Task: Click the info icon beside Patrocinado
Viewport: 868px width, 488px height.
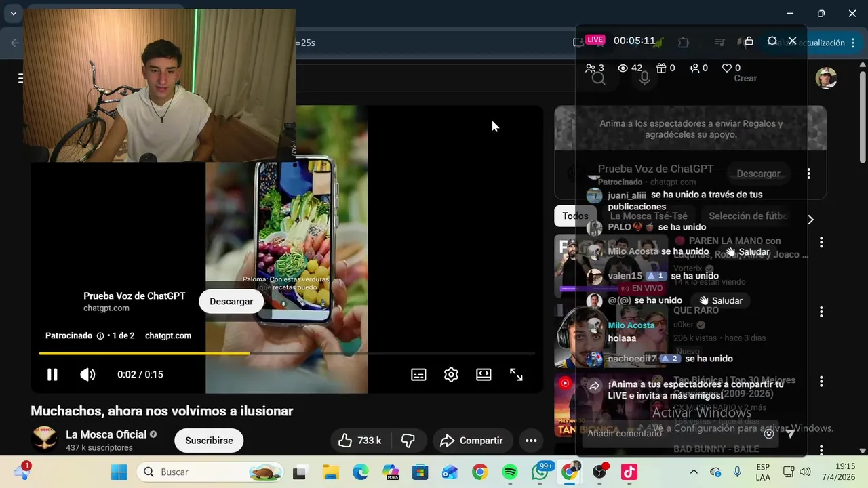Action: pos(100,335)
